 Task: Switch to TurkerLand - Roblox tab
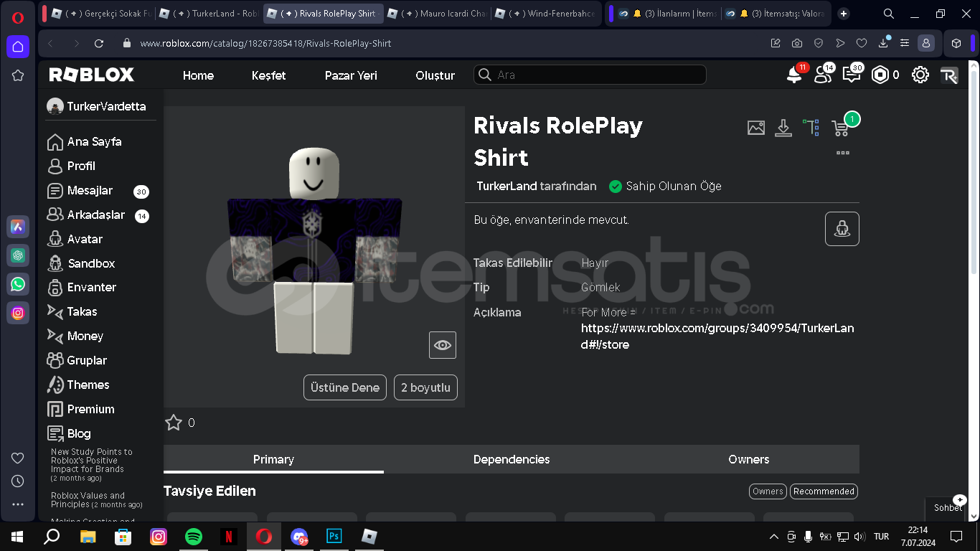click(x=209, y=14)
